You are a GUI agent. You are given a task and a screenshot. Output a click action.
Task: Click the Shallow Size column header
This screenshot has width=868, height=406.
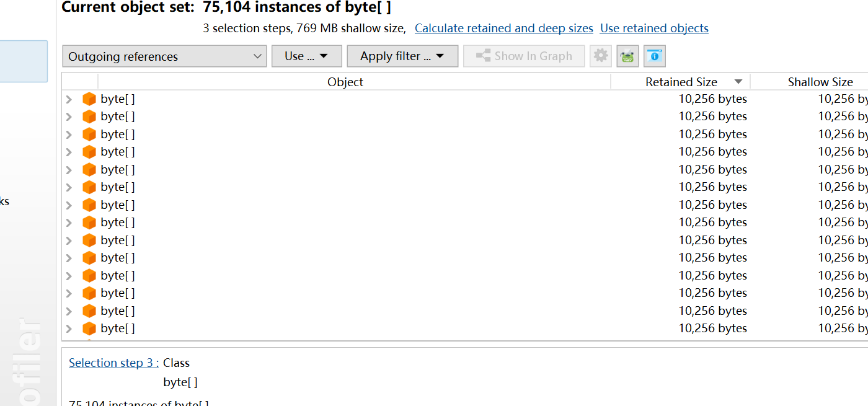820,82
